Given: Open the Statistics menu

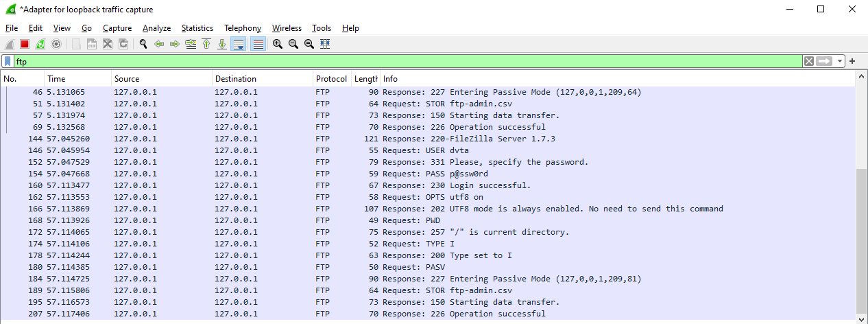Looking at the screenshot, I should click(x=197, y=28).
